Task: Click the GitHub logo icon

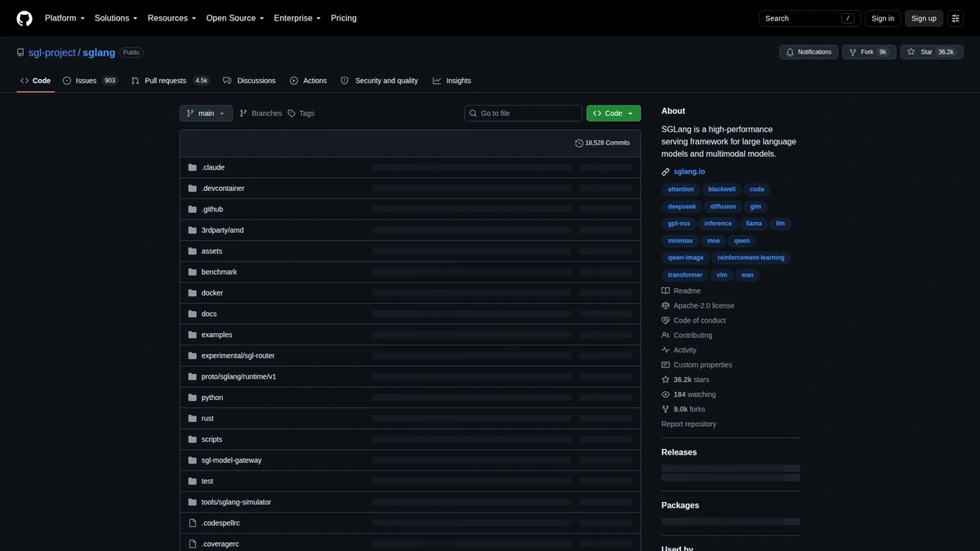Action: pyautogui.click(x=24, y=18)
